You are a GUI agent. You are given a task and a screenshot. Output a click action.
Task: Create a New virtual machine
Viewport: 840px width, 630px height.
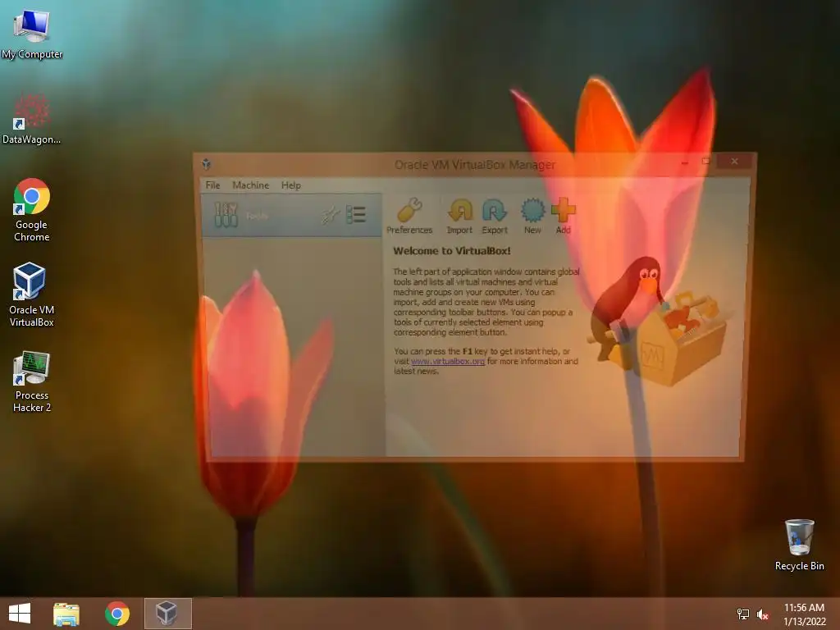pos(532,216)
